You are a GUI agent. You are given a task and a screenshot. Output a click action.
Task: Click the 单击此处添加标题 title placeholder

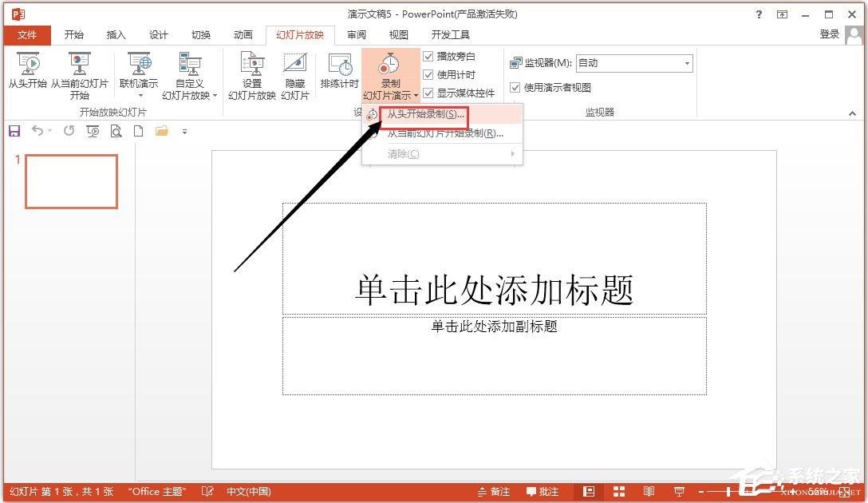pyautogui.click(x=495, y=259)
